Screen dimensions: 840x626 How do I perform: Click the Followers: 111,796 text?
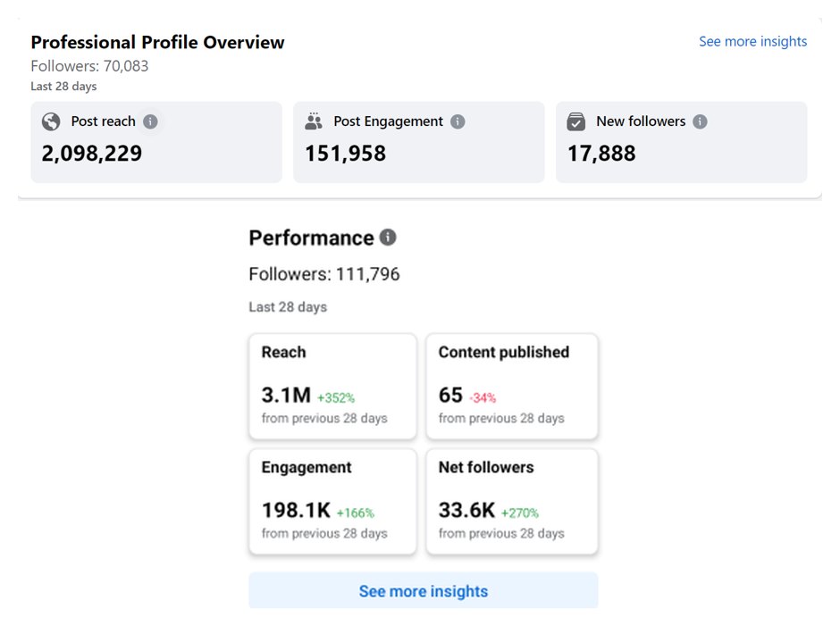(x=324, y=274)
